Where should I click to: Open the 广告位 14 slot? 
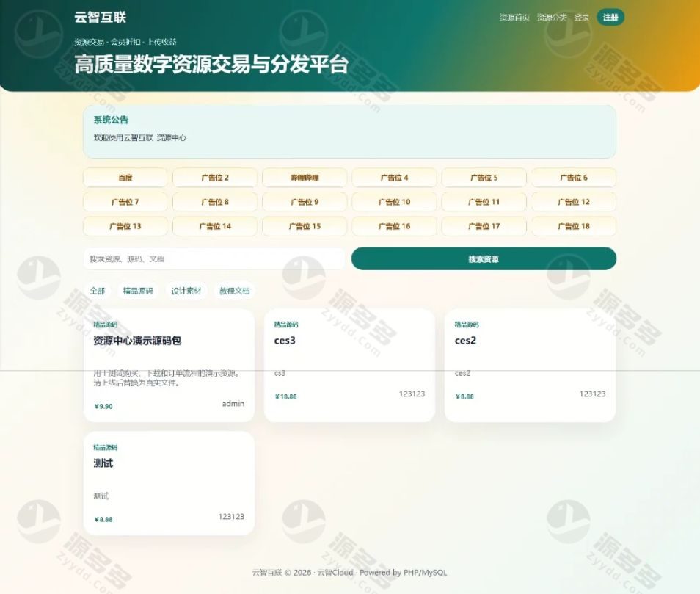(x=215, y=226)
